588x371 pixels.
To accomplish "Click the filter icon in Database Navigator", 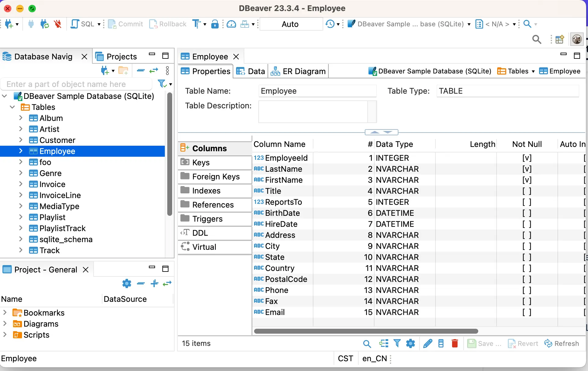I will pos(163,84).
